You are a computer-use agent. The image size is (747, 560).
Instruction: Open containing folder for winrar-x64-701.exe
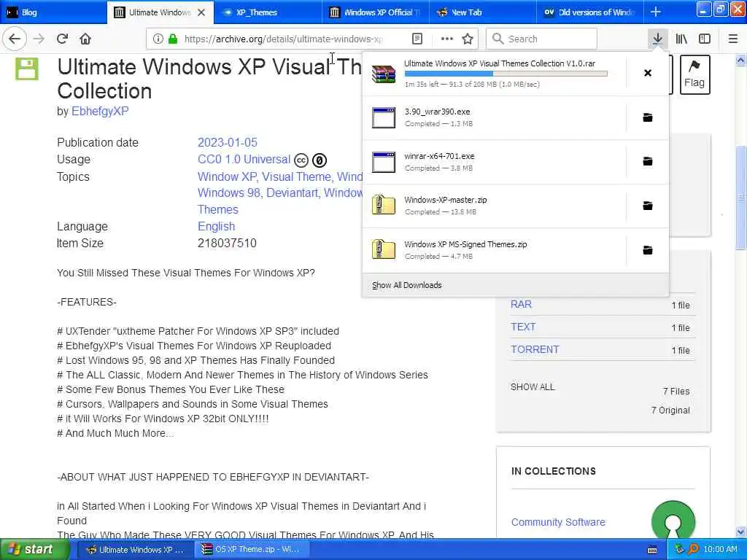coord(648,161)
